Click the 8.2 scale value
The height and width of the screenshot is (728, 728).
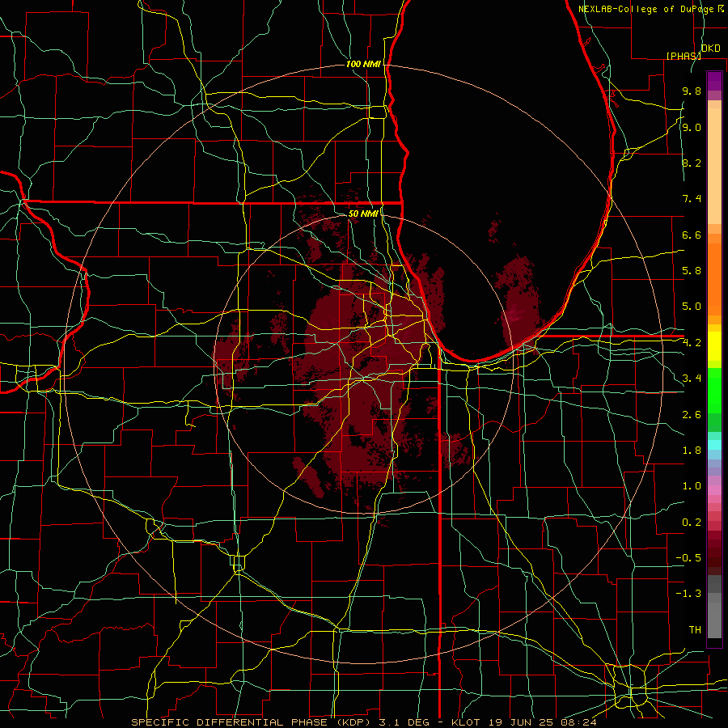[x=692, y=163]
